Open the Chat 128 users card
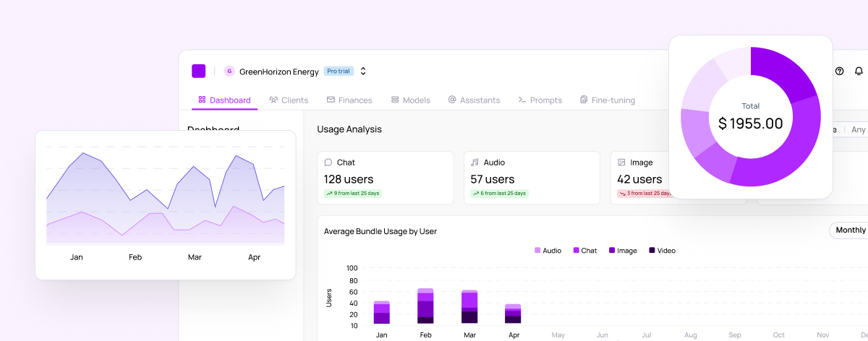Screen dimensions: 868x341 click(x=386, y=178)
